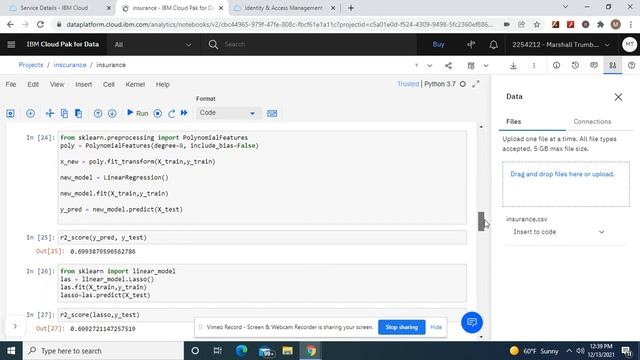Open the Edit menu
This screenshot has width=640, height=360.
[x=33, y=84]
